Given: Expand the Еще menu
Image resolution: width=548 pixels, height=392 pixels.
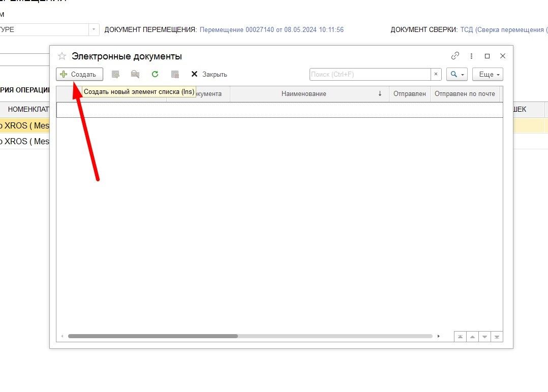Looking at the screenshot, I should point(487,74).
